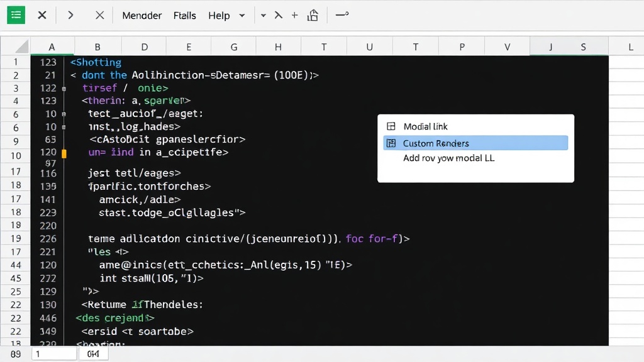Image resolution: width=644 pixels, height=362 pixels.
Task: Open the Help menu
Action: (219, 16)
